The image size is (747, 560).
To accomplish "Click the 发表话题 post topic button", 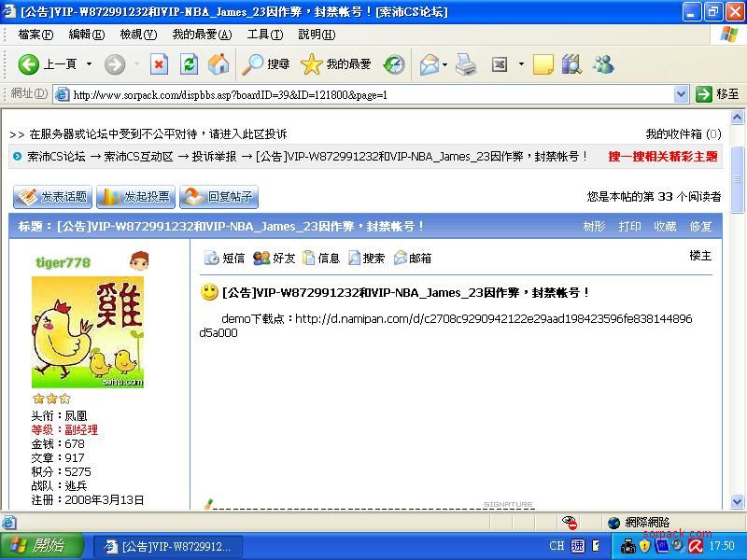I will pyautogui.click(x=52, y=197).
